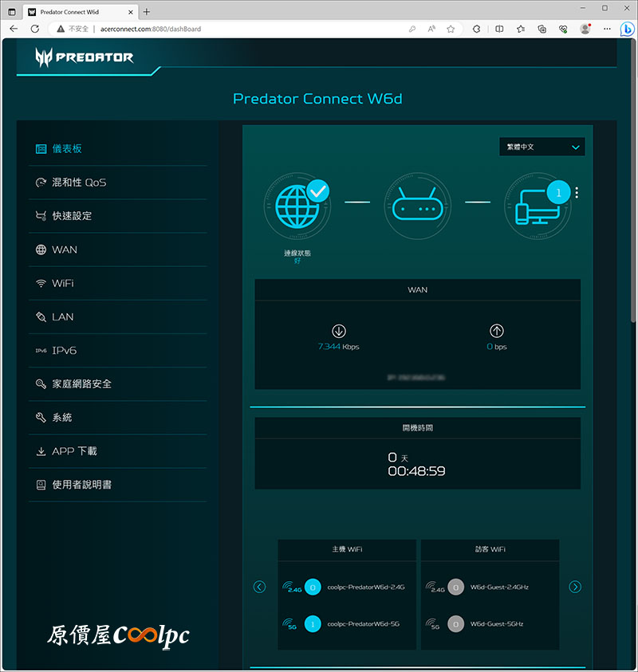Open the IPv6 sidebar menu item
Screen dimensions: 638x672
tap(117, 350)
